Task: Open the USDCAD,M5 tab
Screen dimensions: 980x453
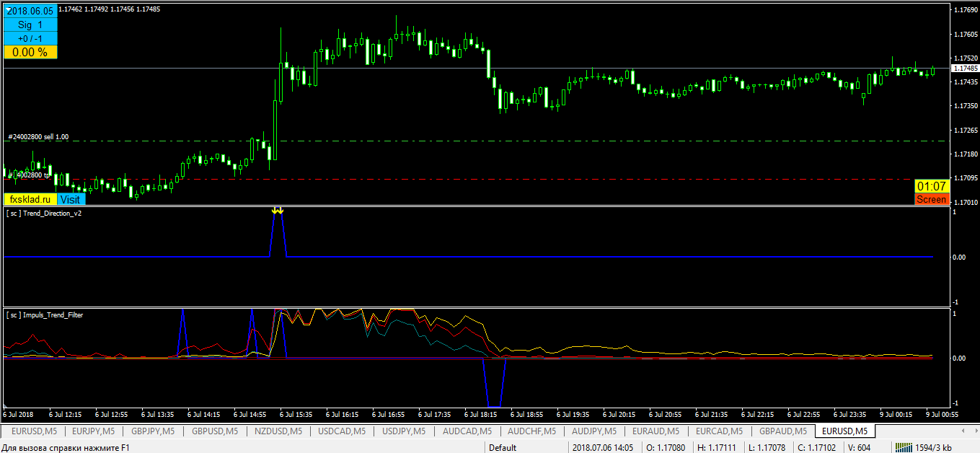Action: (341, 431)
